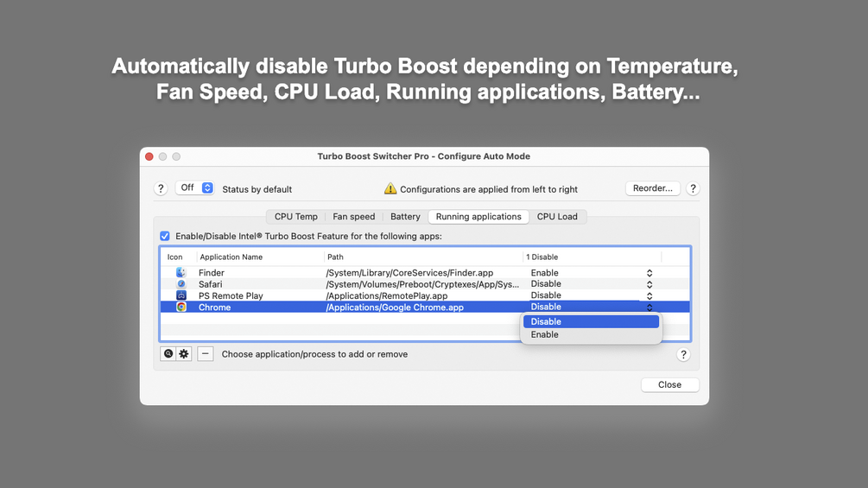
Task: Choose Enable in the open popup menu
Action: pyautogui.click(x=545, y=334)
